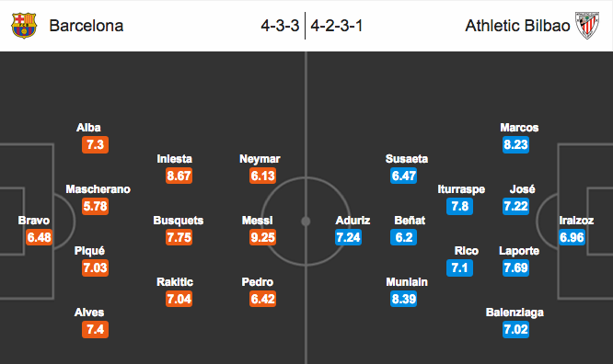The height and width of the screenshot is (364, 613).
Task: Select Bravo's 6.48 goalkeeper rating
Action: point(39,237)
